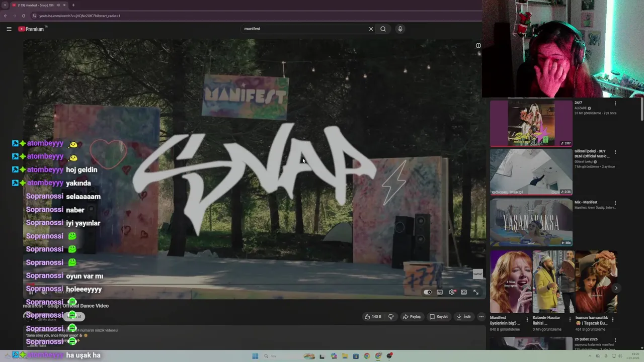Open File Explorer from the taskbar
Image resolution: width=644 pixels, height=362 pixels.
pyautogui.click(x=345, y=356)
